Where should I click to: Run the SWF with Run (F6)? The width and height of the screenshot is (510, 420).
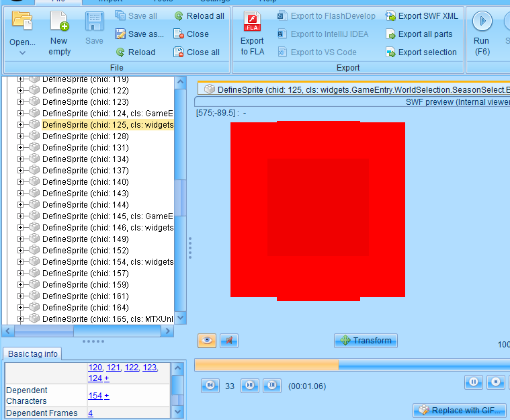click(x=482, y=34)
